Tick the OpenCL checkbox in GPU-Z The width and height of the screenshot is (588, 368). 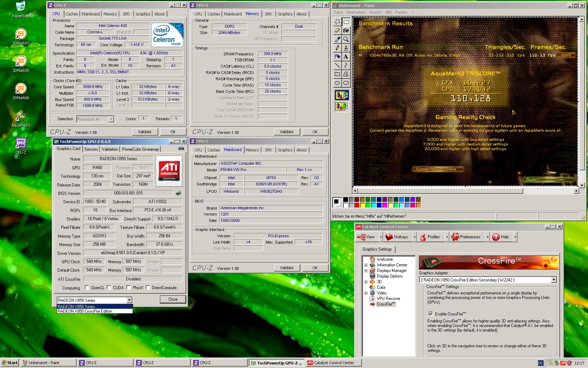[x=87, y=288]
